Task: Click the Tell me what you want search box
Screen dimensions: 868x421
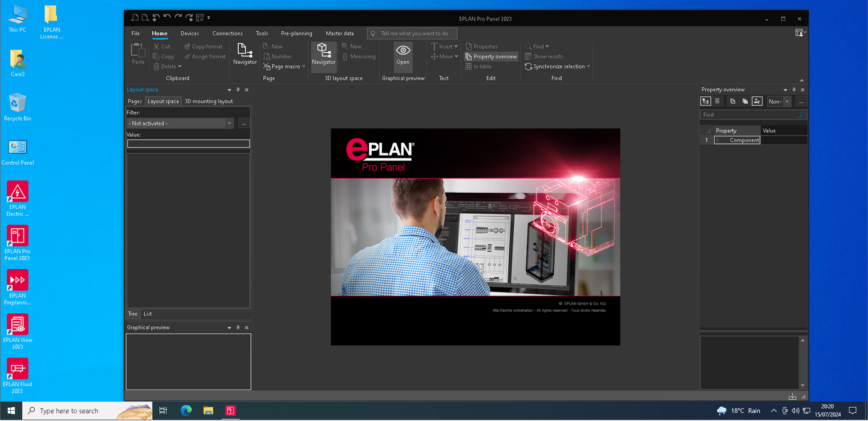Action: coord(412,33)
